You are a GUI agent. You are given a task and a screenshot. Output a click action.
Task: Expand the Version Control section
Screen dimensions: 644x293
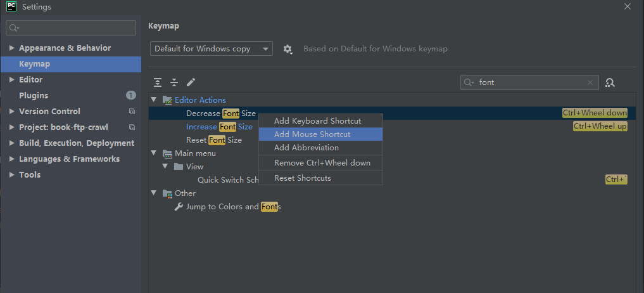11,112
